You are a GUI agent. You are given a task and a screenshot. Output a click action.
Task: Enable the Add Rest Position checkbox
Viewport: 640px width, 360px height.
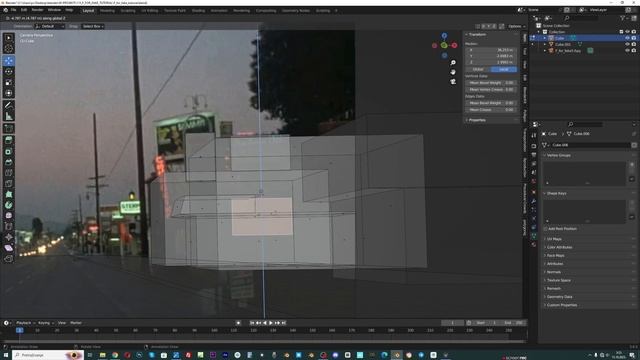546,229
